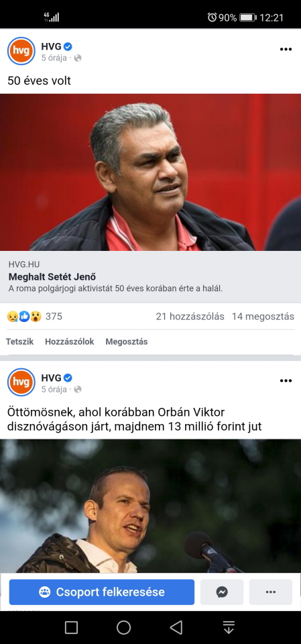Viewport: 301px width, 644px height.
Task: Like the post with Tetszik
Action: (19, 341)
